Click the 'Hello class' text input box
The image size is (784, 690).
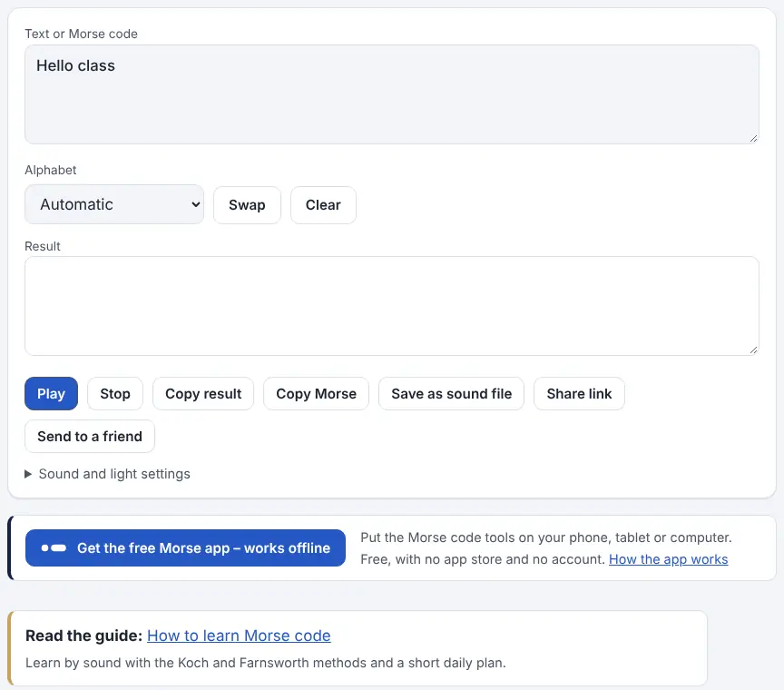tap(391, 94)
